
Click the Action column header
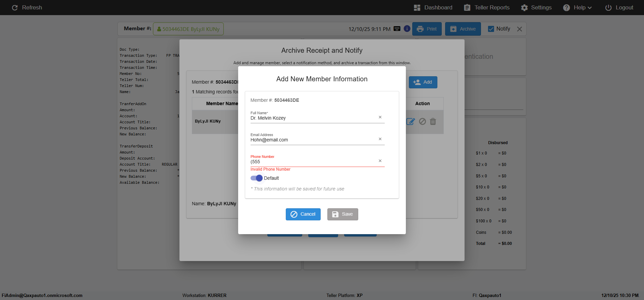(x=423, y=103)
